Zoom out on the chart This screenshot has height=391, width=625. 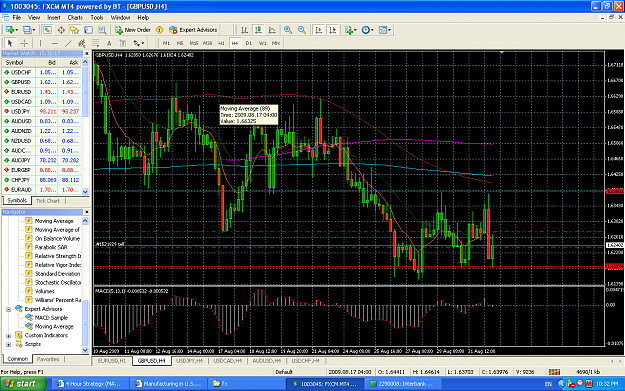tap(302, 30)
